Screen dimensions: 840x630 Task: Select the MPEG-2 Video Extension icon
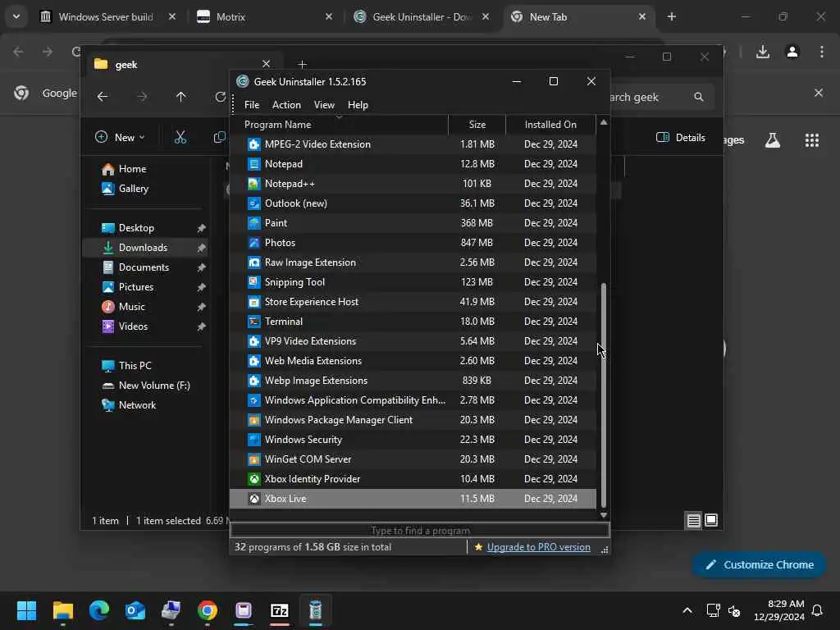click(254, 144)
